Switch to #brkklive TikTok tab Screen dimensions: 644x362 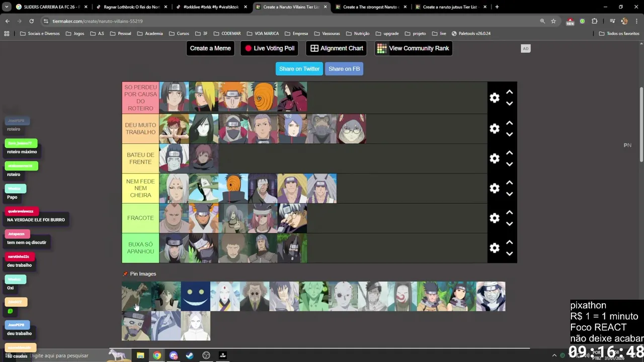click(211, 7)
